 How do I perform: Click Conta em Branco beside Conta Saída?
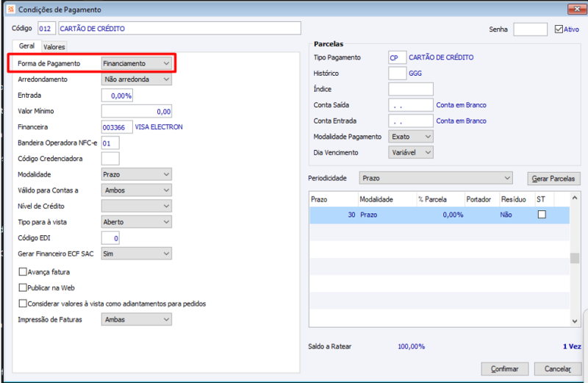[x=462, y=105]
